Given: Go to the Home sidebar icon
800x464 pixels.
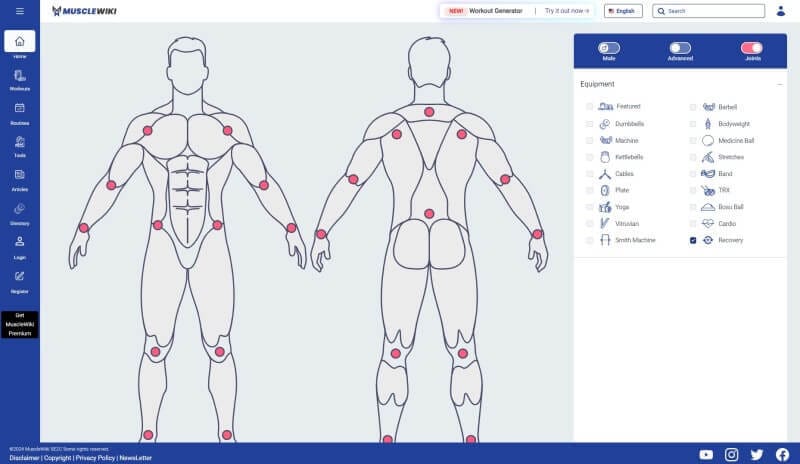Looking at the screenshot, I should tap(19, 41).
